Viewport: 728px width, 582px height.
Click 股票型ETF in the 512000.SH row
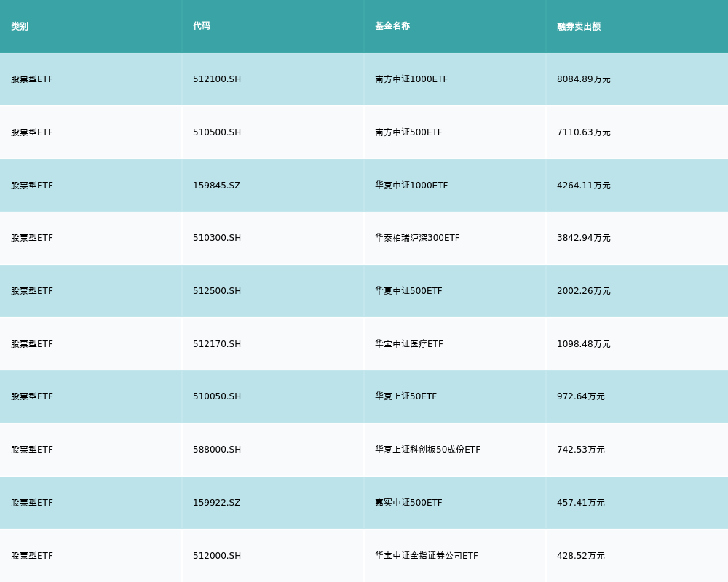pos(32,556)
